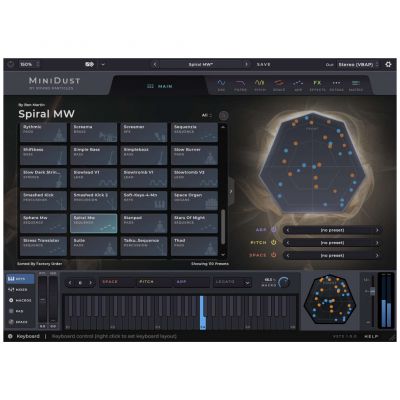Go to next preset in top bar
This screenshot has height=400, width=400.
[x=246, y=64]
